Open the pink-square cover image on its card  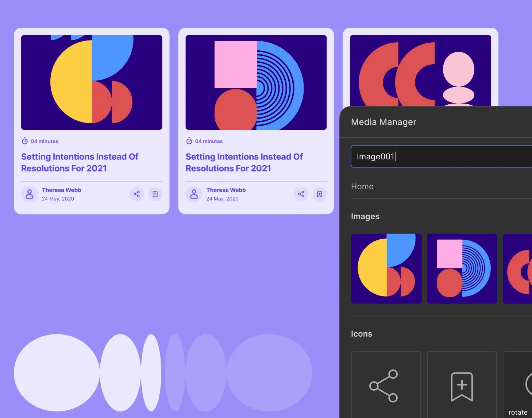[256, 82]
